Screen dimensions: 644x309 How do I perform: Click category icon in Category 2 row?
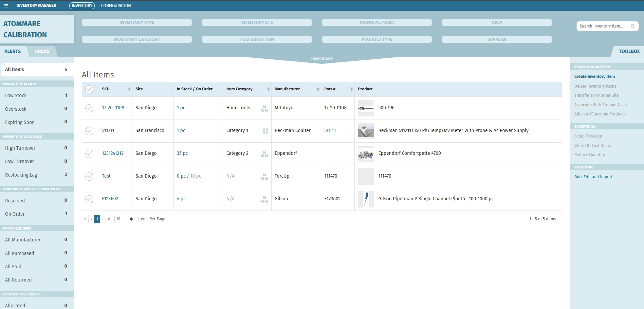264,154
